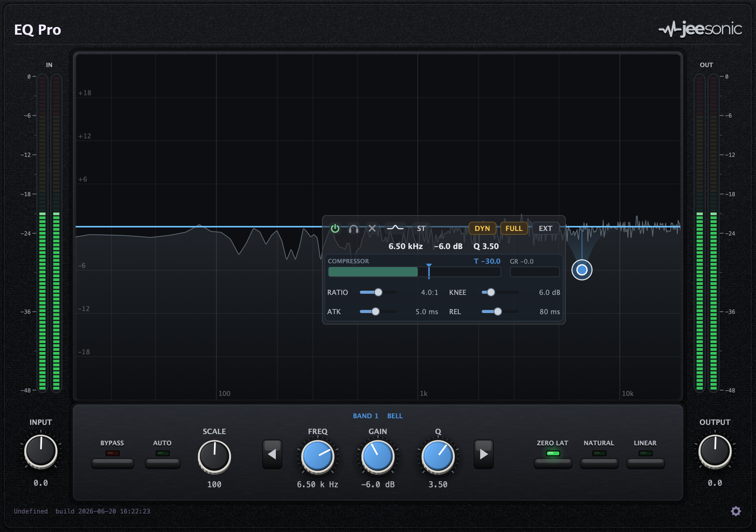The height and width of the screenshot is (532, 756).
Task: Click the RATIO slider handle
Action: 378,292
